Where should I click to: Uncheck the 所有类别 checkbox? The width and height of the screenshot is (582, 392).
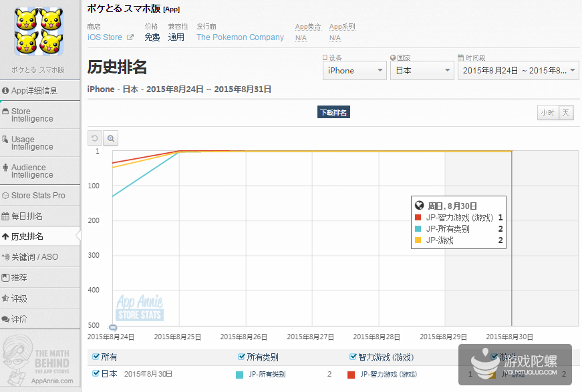(x=242, y=357)
